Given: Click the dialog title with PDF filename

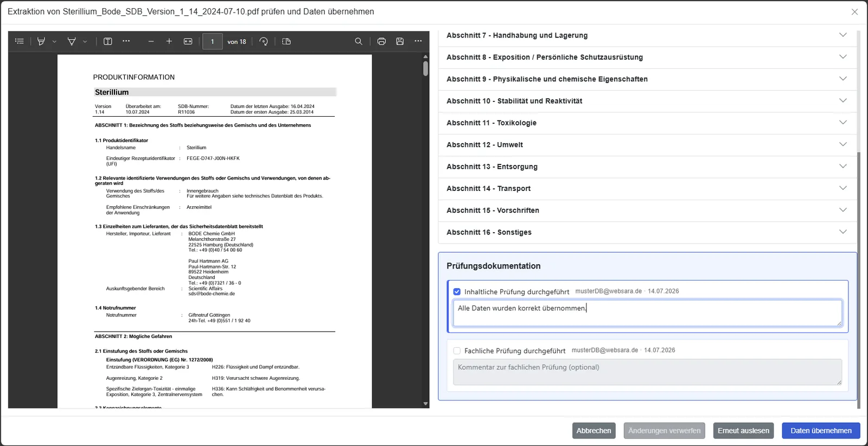Looking at the screenshot, I should 191,12.
